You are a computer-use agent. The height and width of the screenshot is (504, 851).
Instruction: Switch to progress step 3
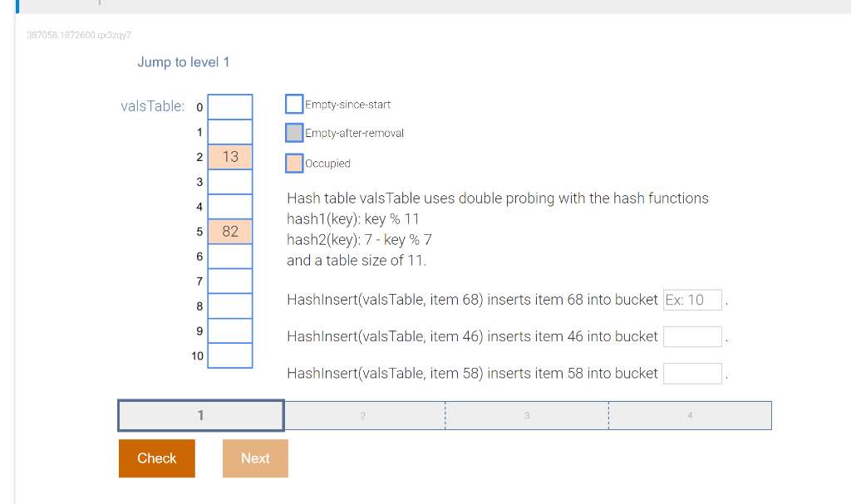click(x=526, y=415)
